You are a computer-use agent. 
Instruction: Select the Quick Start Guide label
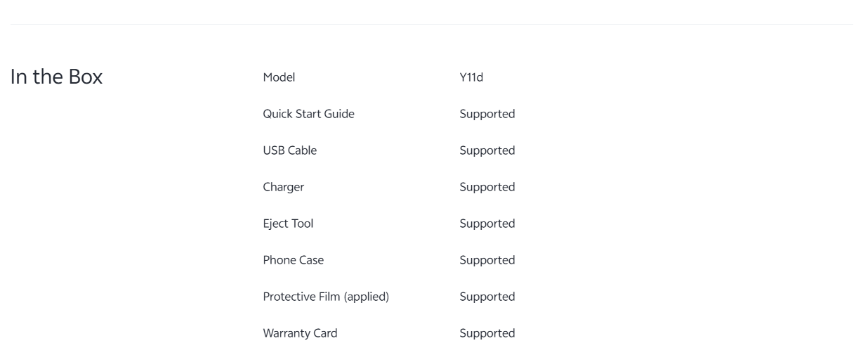pos(308,114)
